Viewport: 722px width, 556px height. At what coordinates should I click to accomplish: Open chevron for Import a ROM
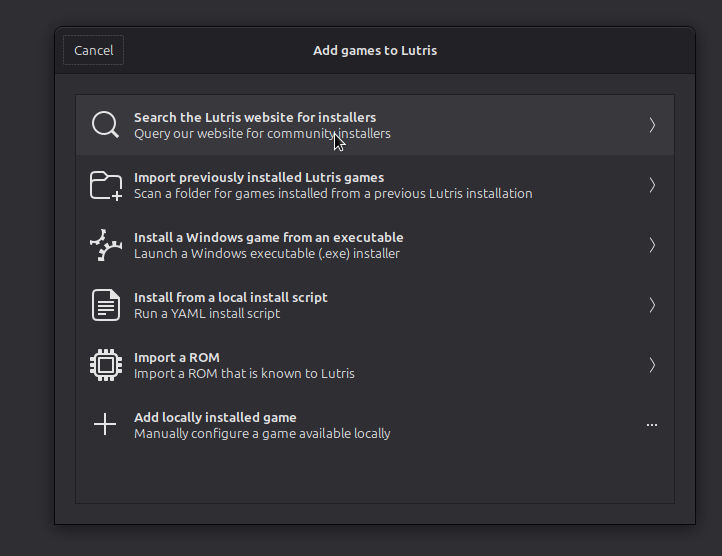[652, 365]
